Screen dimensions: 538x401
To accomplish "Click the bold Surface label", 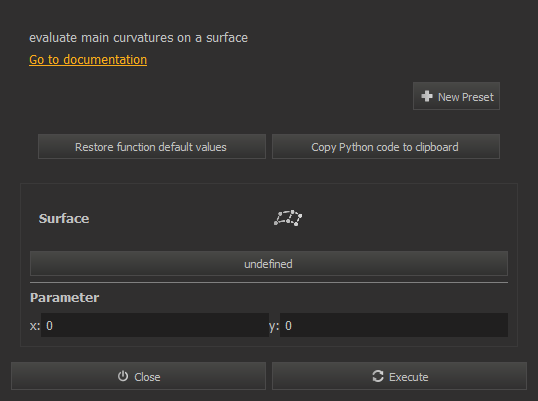I will coord(64,219).
